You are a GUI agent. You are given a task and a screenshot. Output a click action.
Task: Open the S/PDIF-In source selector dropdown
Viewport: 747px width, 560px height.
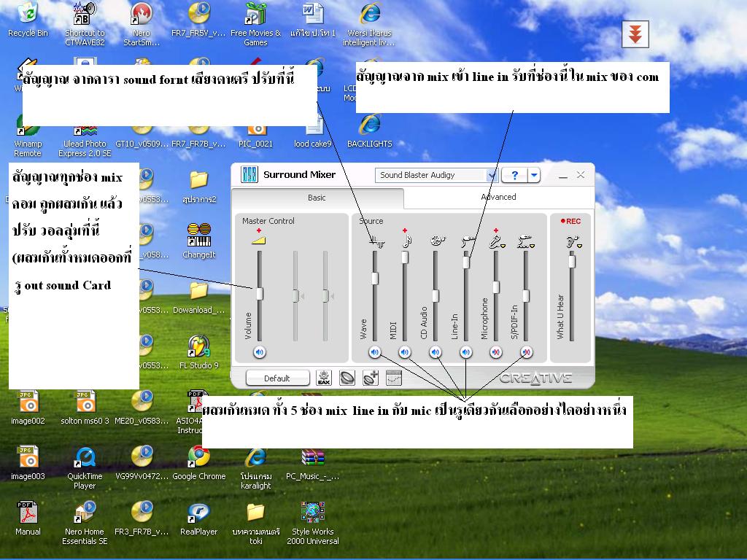pos(532,246)
